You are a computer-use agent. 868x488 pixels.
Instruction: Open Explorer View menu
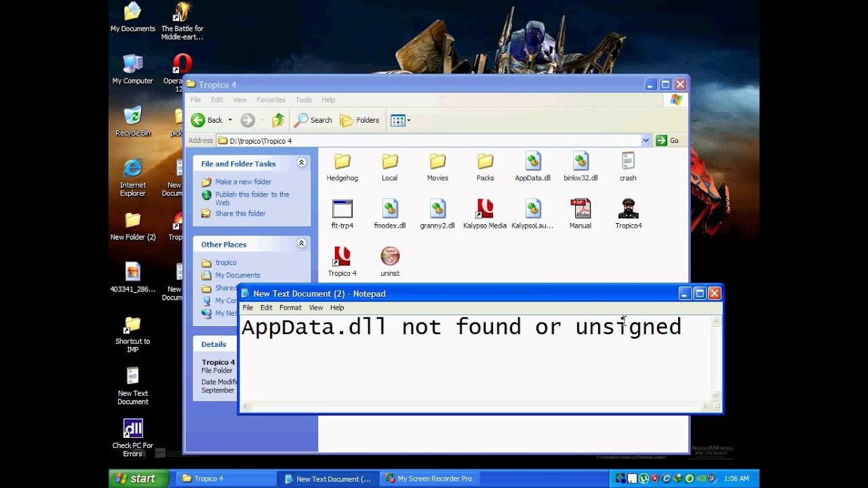239,100
